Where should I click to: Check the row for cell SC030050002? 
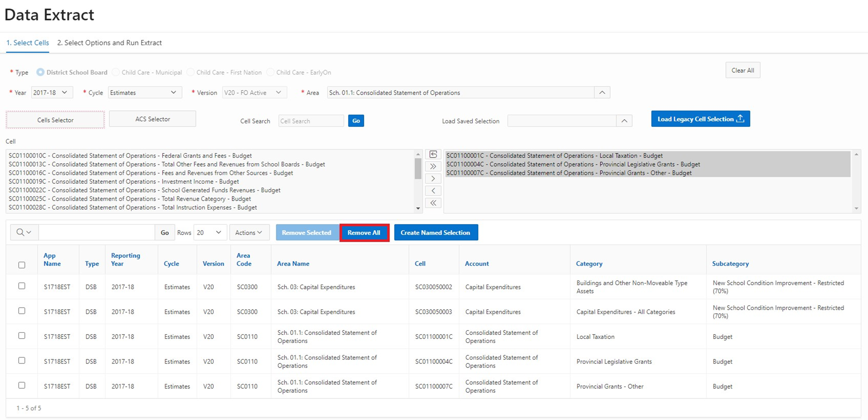tap(22, 286)
